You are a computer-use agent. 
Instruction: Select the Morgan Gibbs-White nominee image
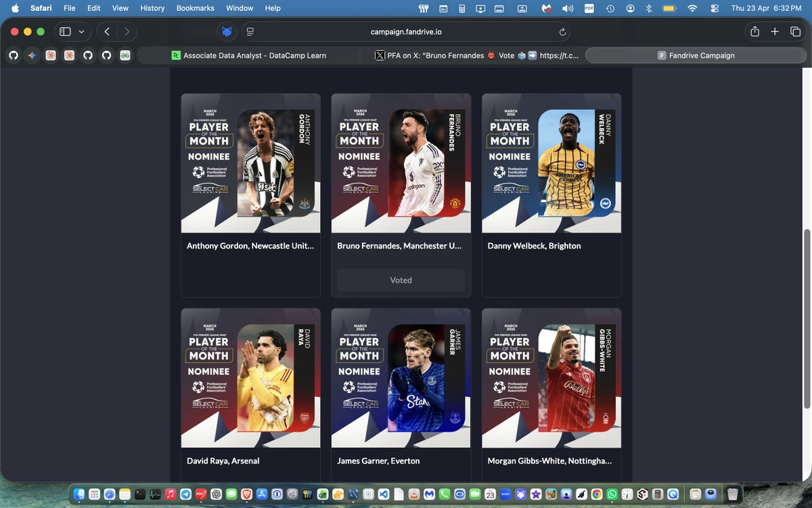551,378
